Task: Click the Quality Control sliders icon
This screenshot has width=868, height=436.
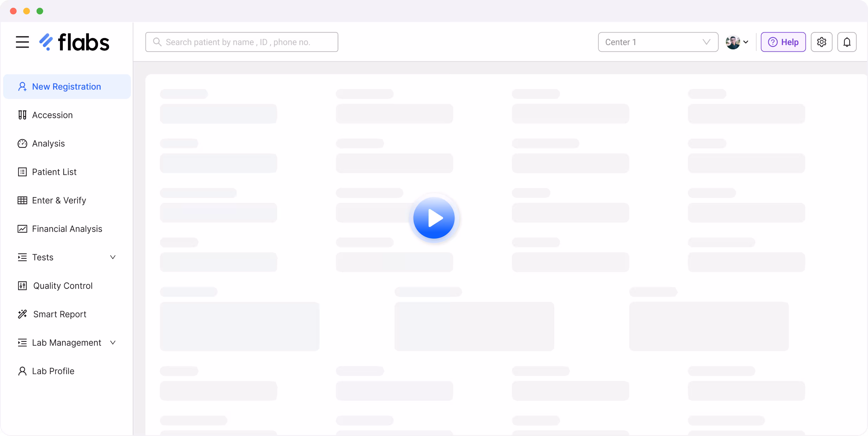Action: [x=22, y=286]
